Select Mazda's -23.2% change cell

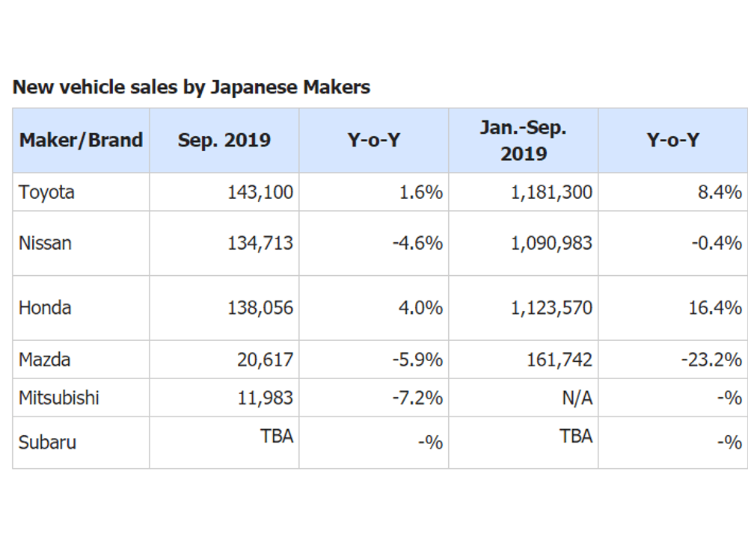click(711, 360)
